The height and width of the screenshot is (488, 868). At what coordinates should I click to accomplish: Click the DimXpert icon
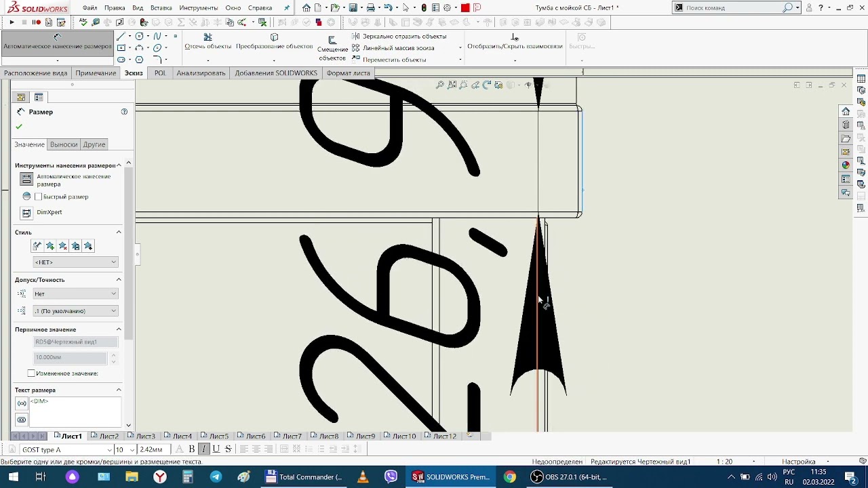point(26,213)
